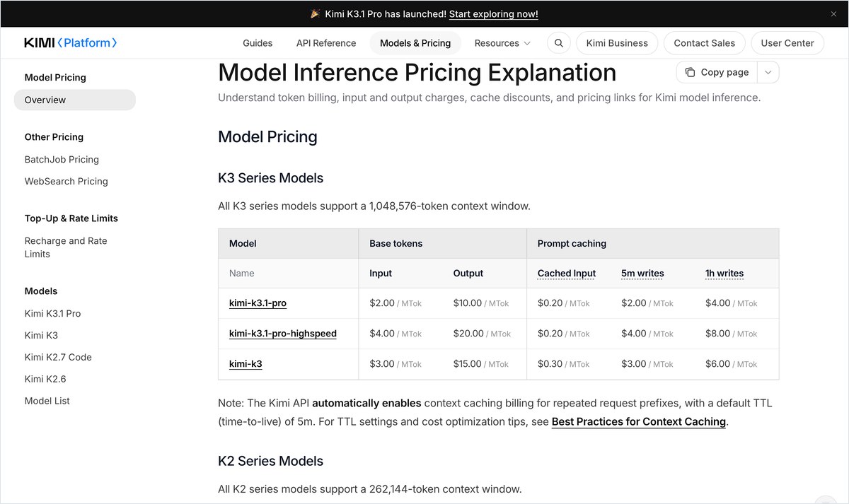Click the $10.00 output price for kimi-k3.1-pro
Screen dimensions: 849x504
click(x=468, y=303)
